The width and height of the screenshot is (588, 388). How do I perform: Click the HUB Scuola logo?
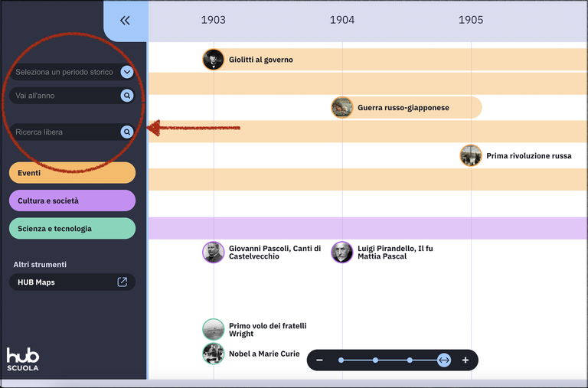pos(23,360)
